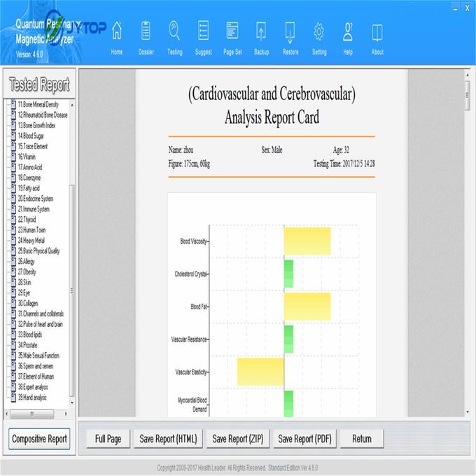Save report as PDF

pyautogui.click(x=304, y=439)
